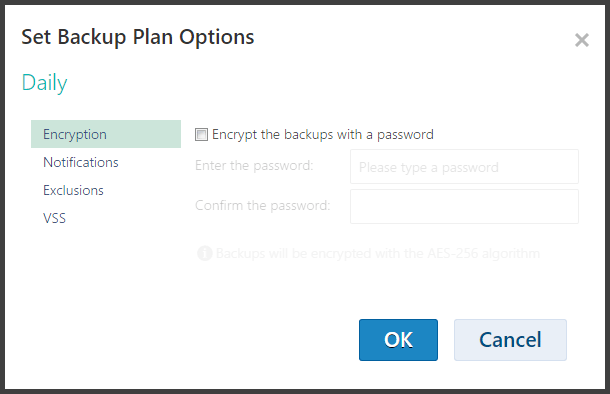
Task: Click the 'Confirm the password:' label
Action: point(263,205)
